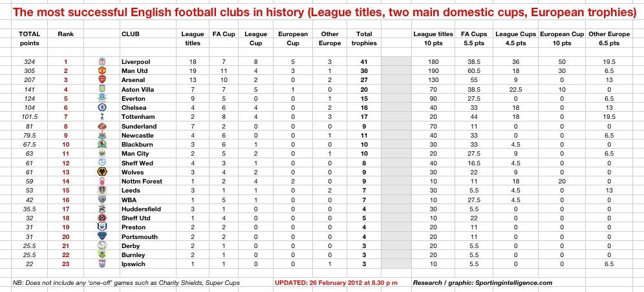Click the grey shaded divider column

(x=396, y=163)
